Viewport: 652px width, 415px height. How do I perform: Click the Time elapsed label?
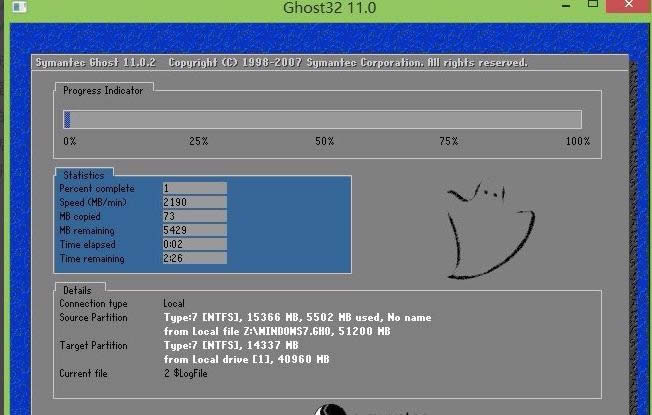click(x=88, y=245)
